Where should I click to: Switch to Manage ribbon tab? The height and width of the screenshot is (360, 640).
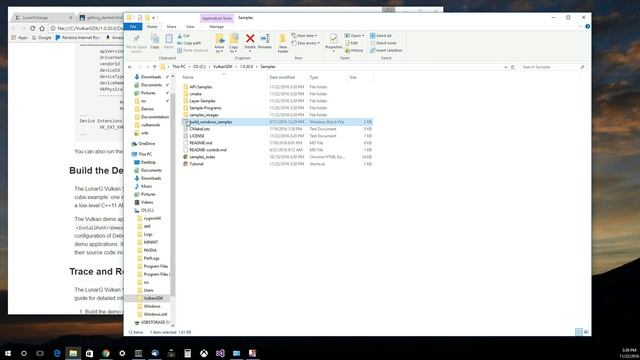tap(216, 27)
